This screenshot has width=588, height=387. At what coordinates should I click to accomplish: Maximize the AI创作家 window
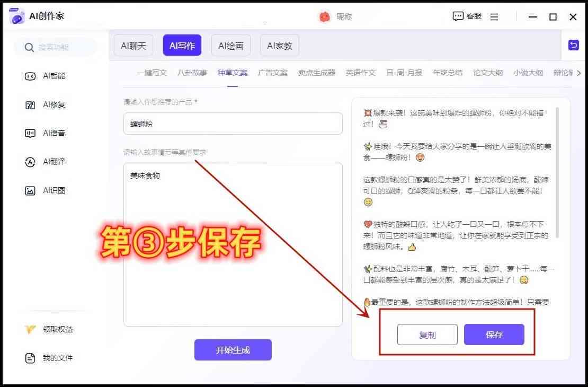point(553,17)
